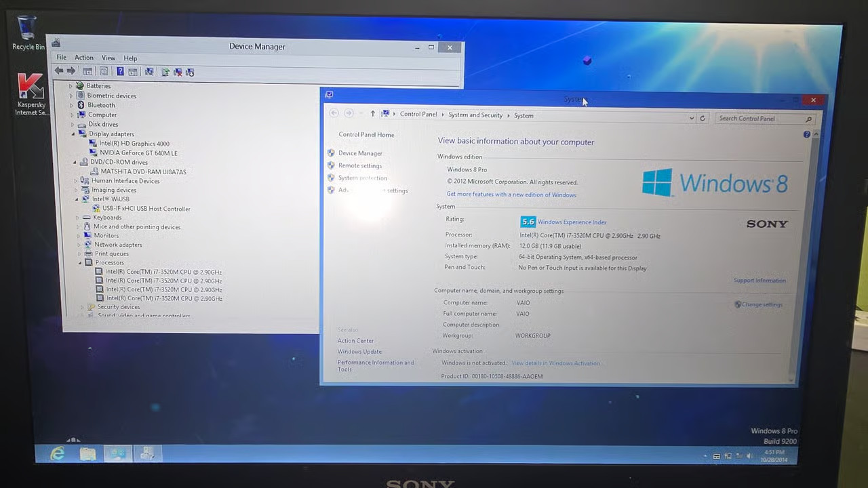Screen dimensions: 868x488
Task: Click the refresh icon beside the address bar
Action: pyautogui.click(x=703, y=119)
